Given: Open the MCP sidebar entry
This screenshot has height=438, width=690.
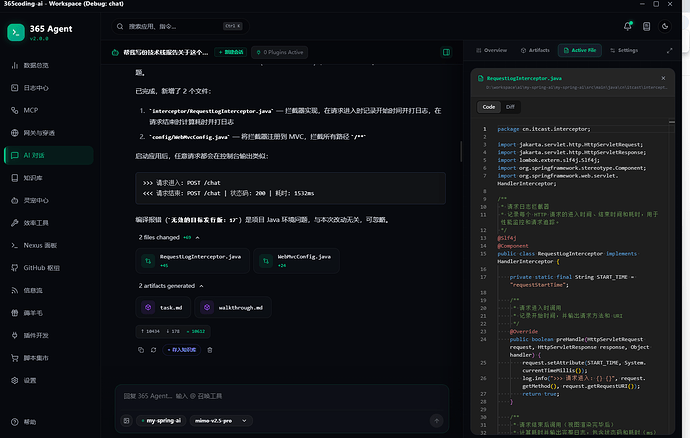Looking at the screenshot, I should pyautogui.click(x=48, y=110).
